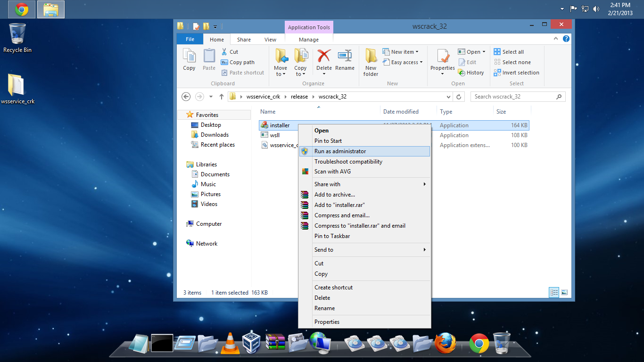Click the History icon in the ribbon
The image size is (644, 362).
pyautogui.click(x=471, y=72)
